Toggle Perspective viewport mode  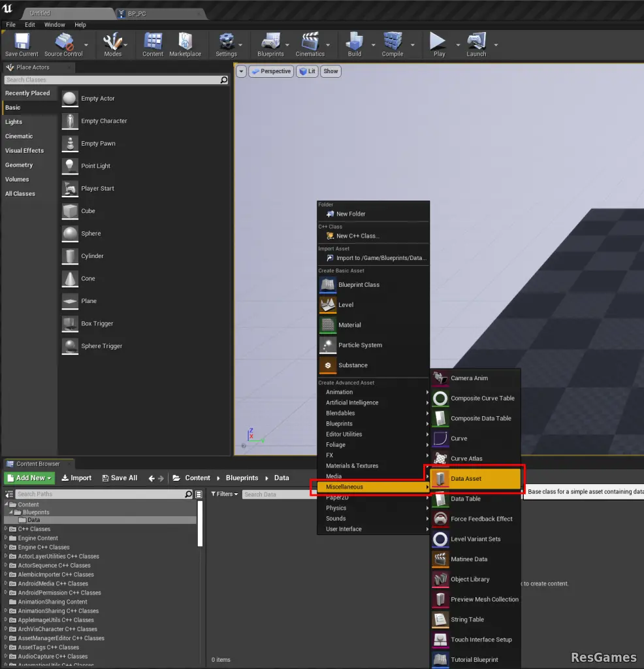point(271,71)
